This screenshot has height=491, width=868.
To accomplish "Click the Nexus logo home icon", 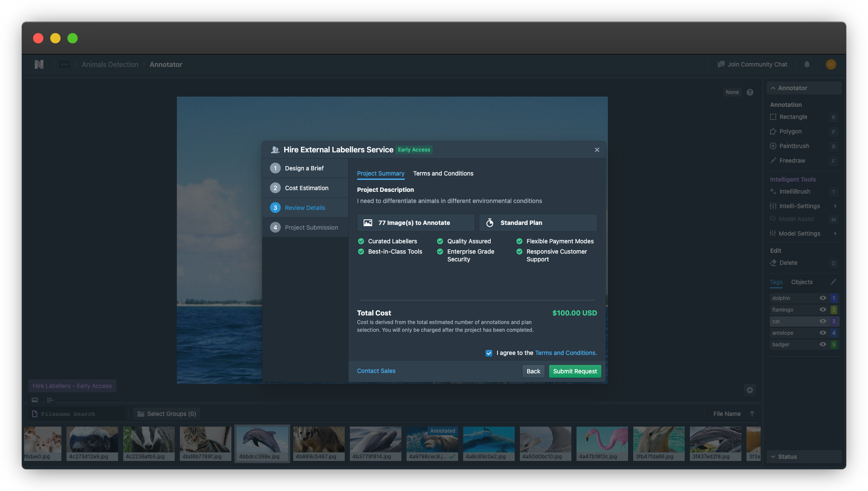I will click(39, 64).
